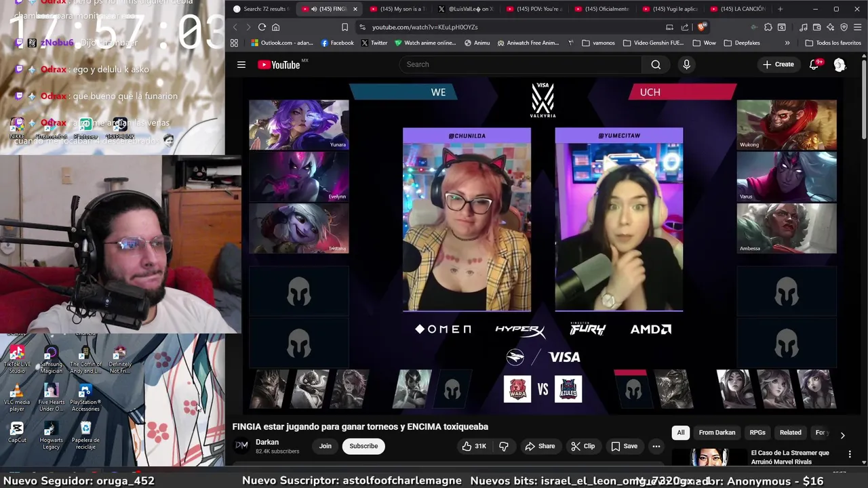Open the Deepfakes bookmarks folder

742,43
